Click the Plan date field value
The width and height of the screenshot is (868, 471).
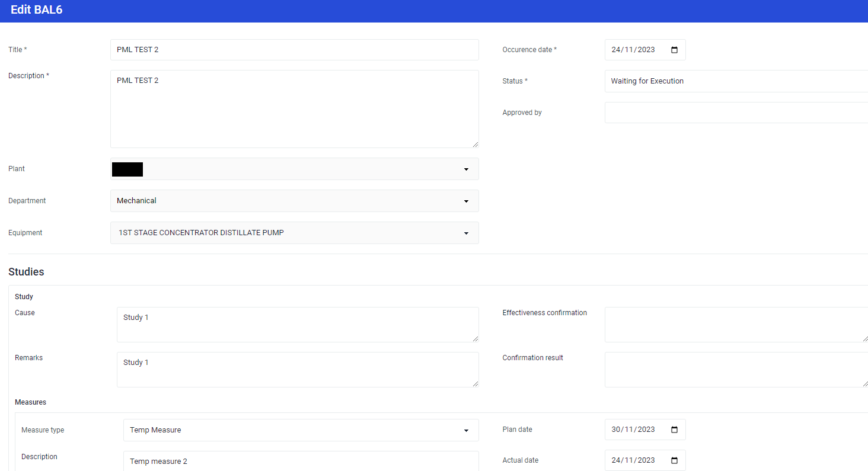coord(633,430)
